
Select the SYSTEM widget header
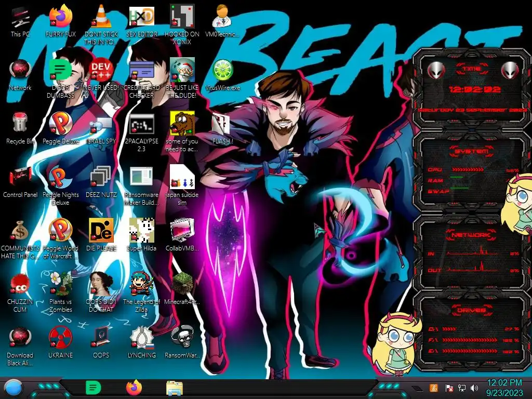pyautogui.click(x=471, y=151)
